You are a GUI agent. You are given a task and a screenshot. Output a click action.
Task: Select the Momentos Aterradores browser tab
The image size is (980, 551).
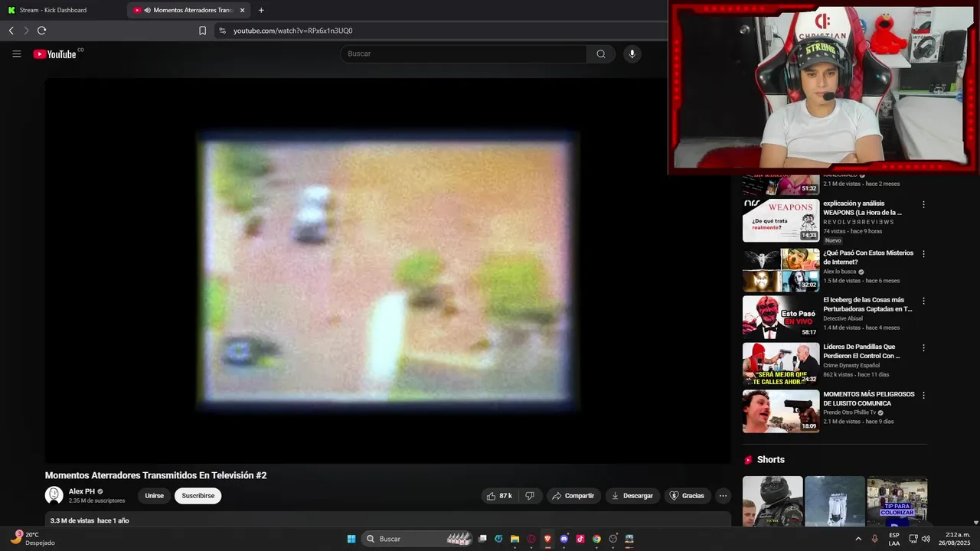coord(190,10)
